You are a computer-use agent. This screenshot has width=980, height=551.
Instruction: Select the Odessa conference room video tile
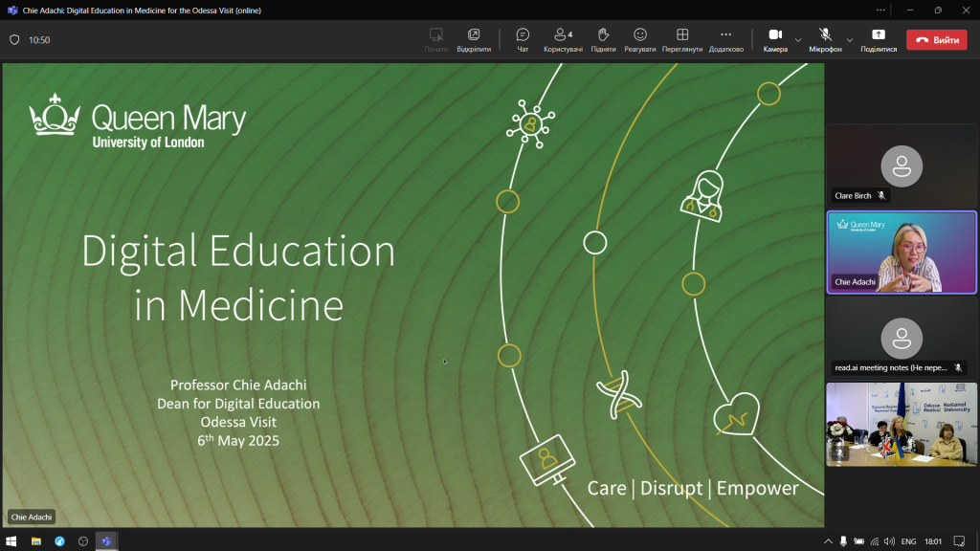[902, 424]
